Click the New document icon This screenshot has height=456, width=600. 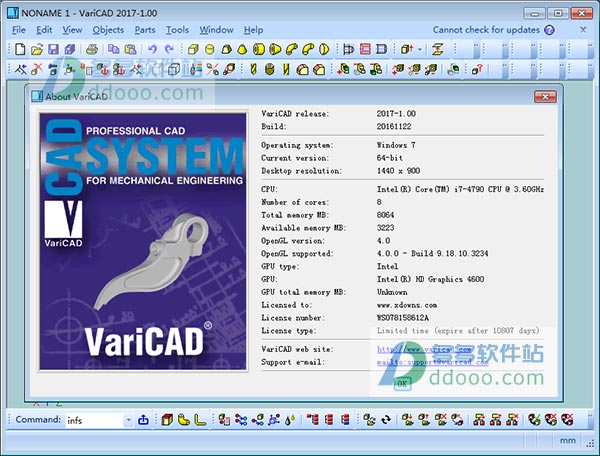tap(20, 49)
